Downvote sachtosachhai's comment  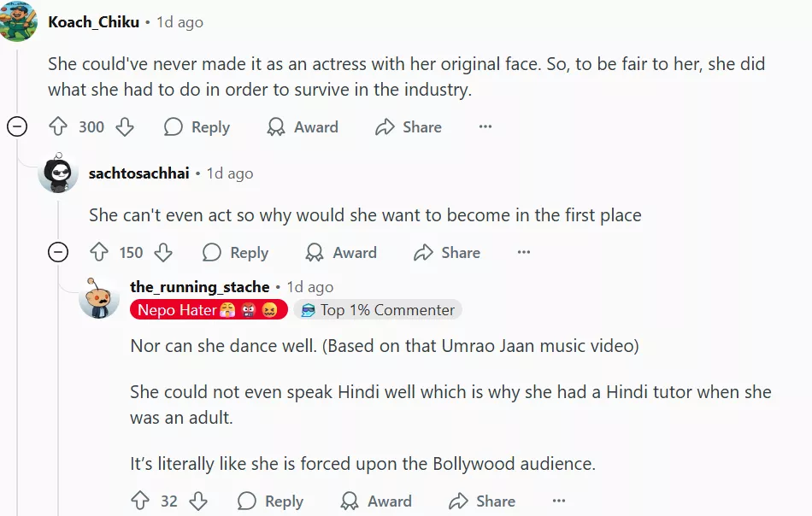[x=163, y=253]
